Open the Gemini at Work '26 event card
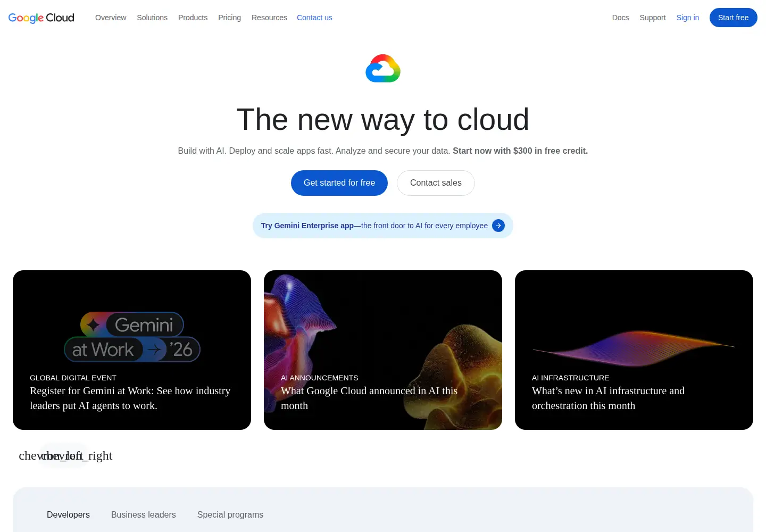Image resolution: width=766 pixels, height=532 pixels. pos(132,350)
